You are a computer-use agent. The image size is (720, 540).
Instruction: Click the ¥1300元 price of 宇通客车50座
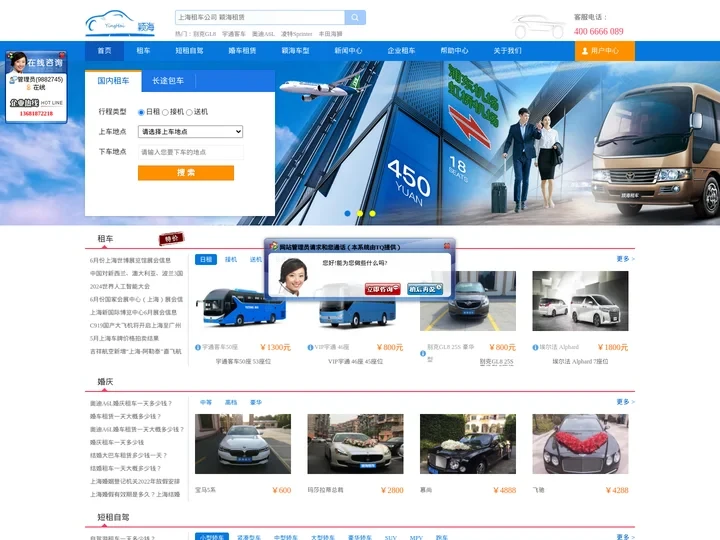click(x=276, y=347)
